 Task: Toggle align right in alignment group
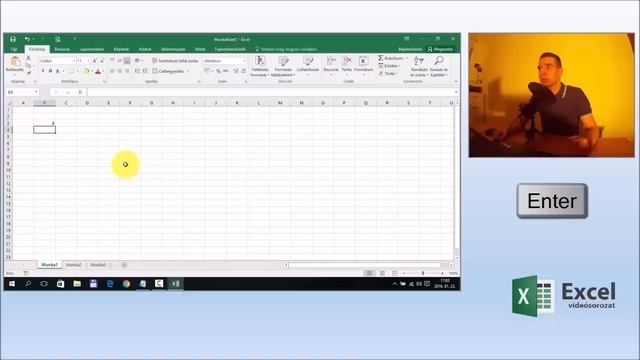127,71
